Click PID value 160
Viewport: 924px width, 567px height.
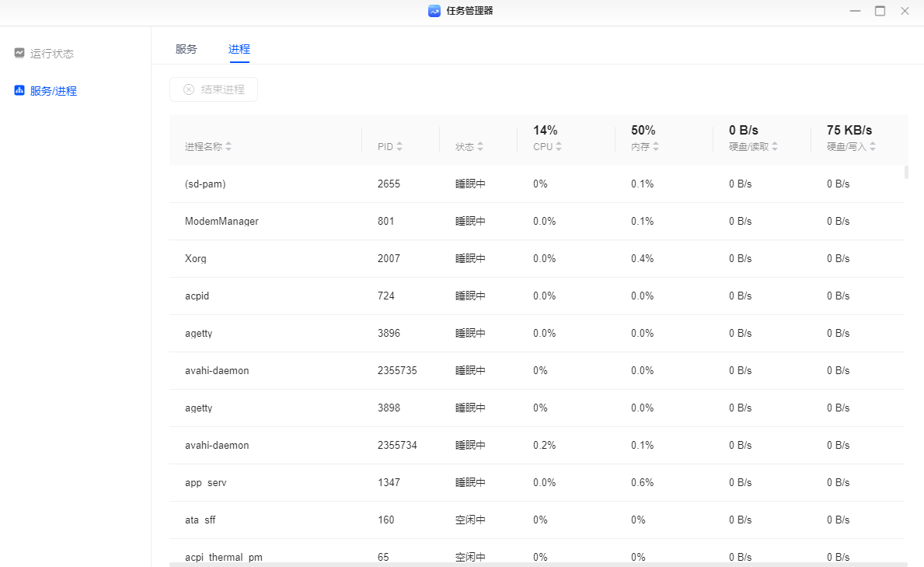point(386,520)
